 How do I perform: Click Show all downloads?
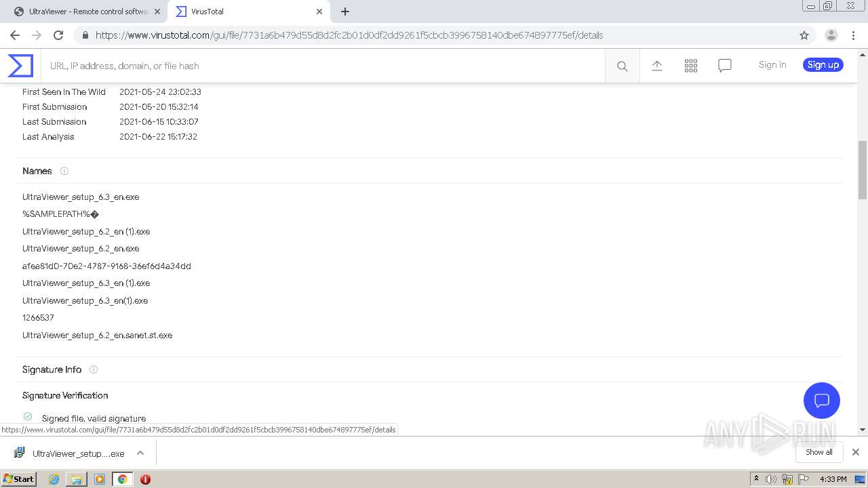coord(819,452)
